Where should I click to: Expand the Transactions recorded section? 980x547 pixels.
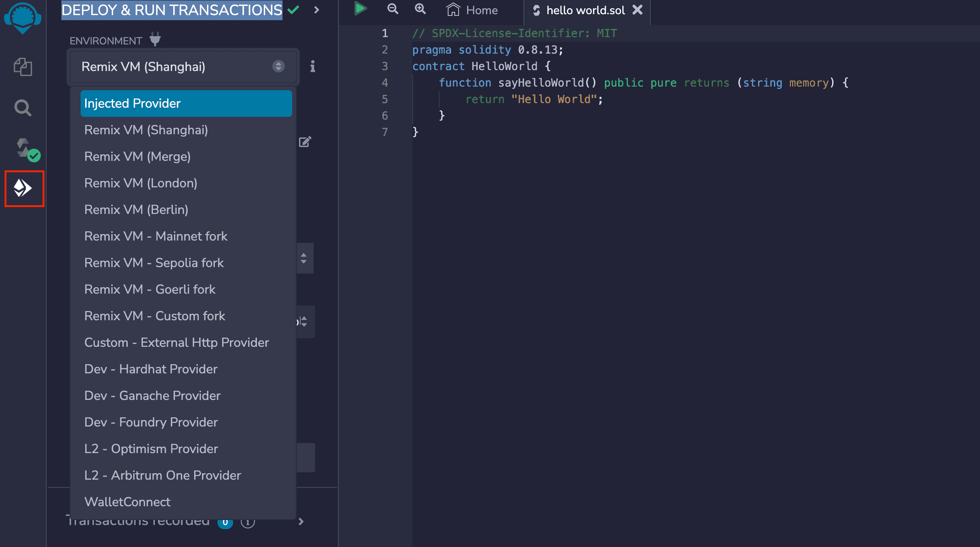[x=301, y=521]
